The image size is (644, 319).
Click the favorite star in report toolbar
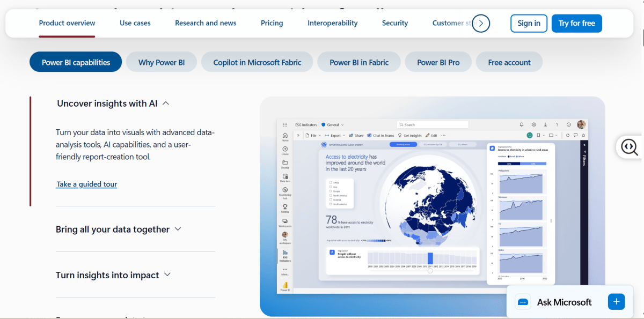click(583, 135)
